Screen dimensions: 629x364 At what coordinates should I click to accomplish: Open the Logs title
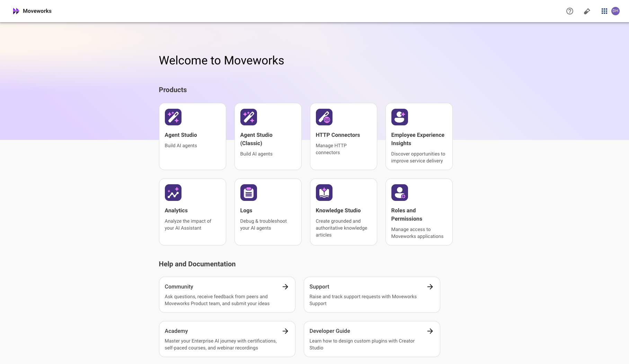click(246, 211)
